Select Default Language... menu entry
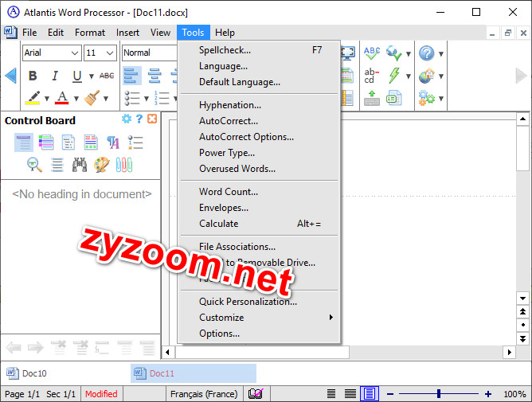The width and height of the screenshot is (532, 402). (259, 82)
